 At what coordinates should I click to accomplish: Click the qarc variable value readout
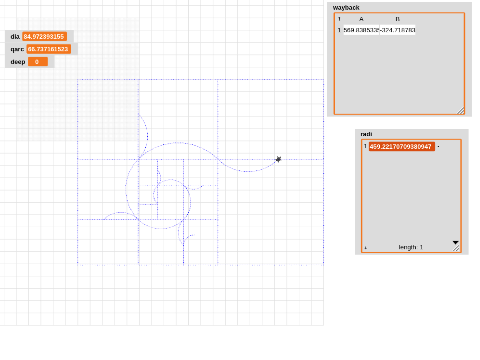pyautogui.click(x=49, y=49)
